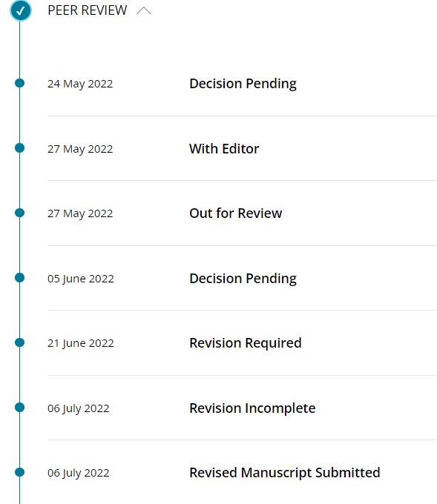Click the Revision Required status
This screenshot has height=504, width=437.
(246, 343)
